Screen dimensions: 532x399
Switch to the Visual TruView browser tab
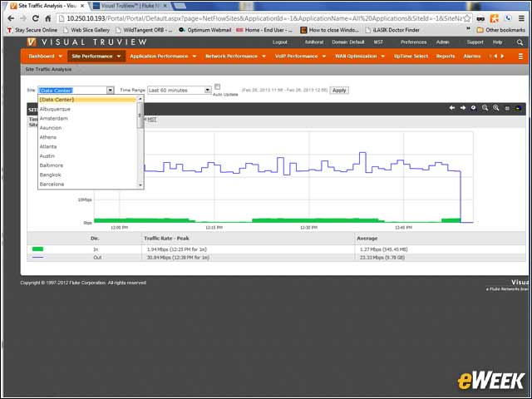coord(131,6)
